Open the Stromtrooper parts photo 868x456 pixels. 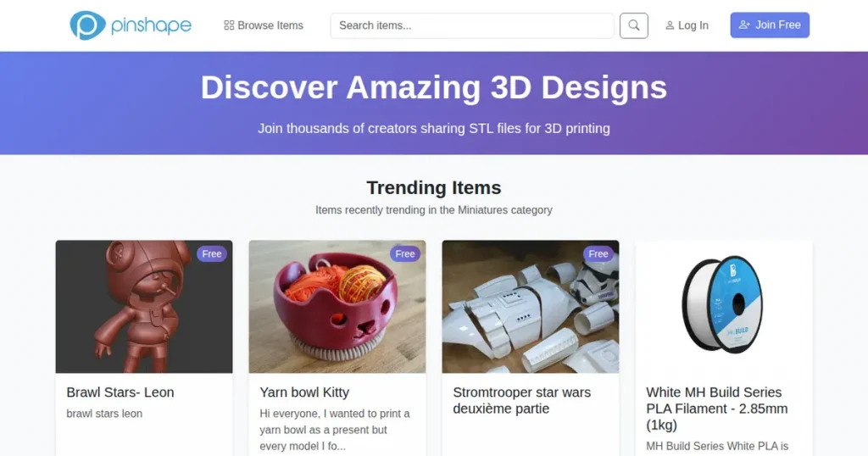(x=531, y=307)
